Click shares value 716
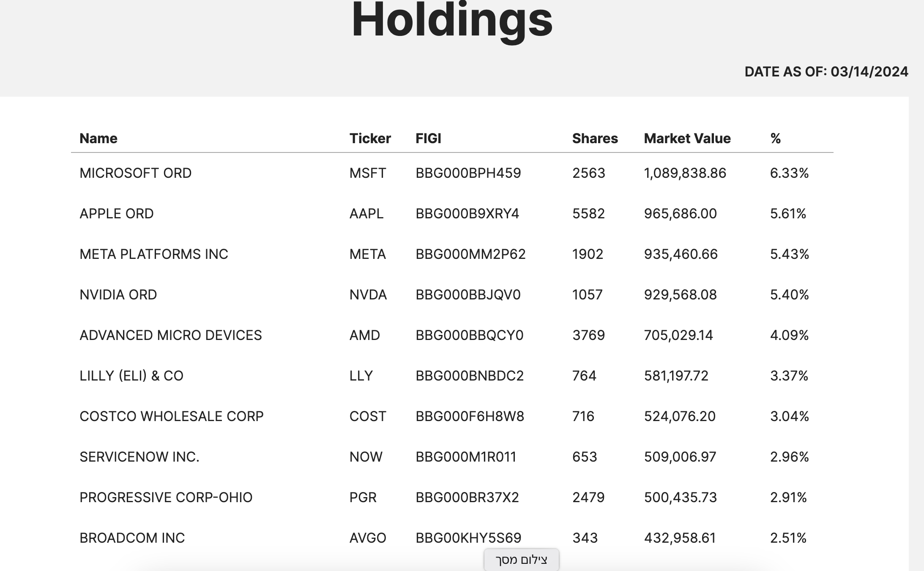The width and height of the screenshot is (924, 571). click(583, 416)
